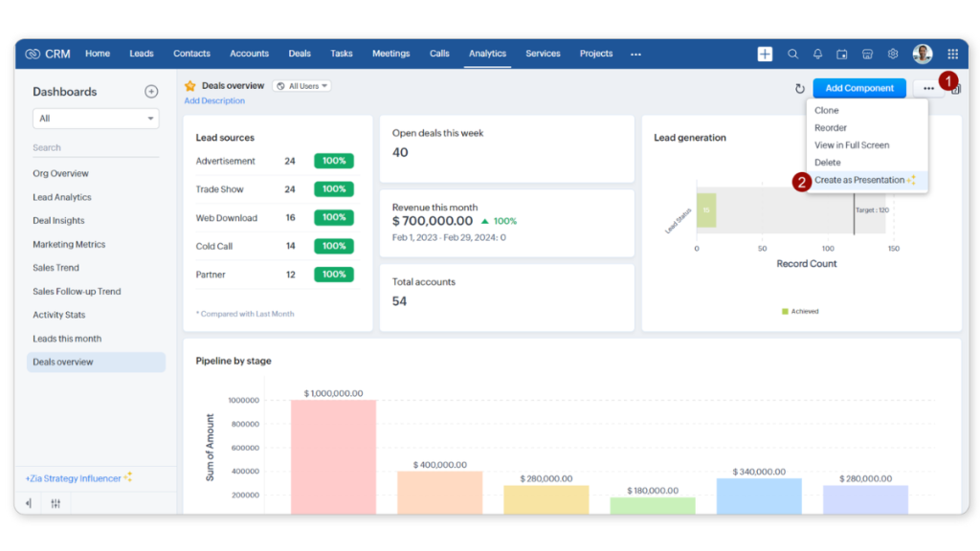
Task: Click the user profile avatar
Action: [x=922, y=54]
